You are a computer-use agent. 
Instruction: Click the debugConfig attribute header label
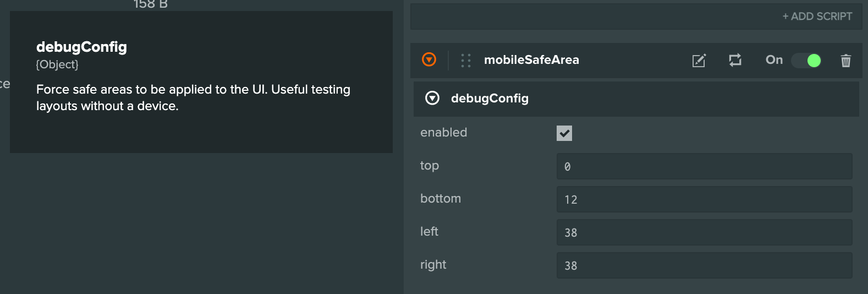tap(490, 99)
